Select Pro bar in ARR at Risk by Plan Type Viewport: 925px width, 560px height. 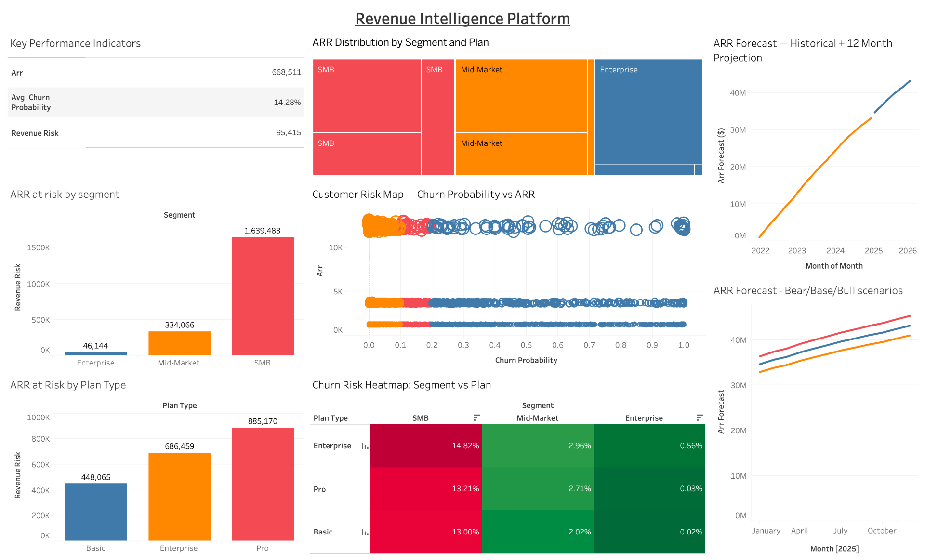(x=263, y=484)
